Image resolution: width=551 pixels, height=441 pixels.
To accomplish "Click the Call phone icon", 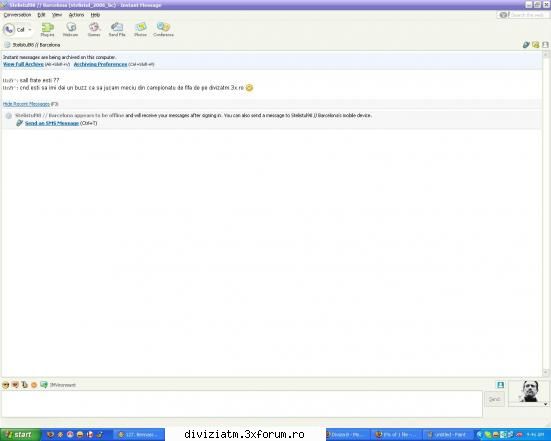I will 9,30.
